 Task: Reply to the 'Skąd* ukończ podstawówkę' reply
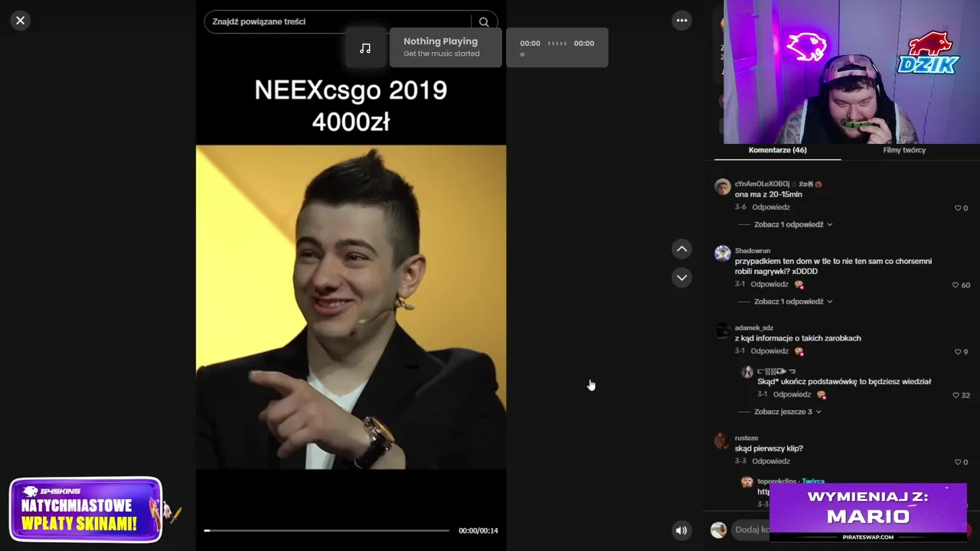[x=792, y=395]
